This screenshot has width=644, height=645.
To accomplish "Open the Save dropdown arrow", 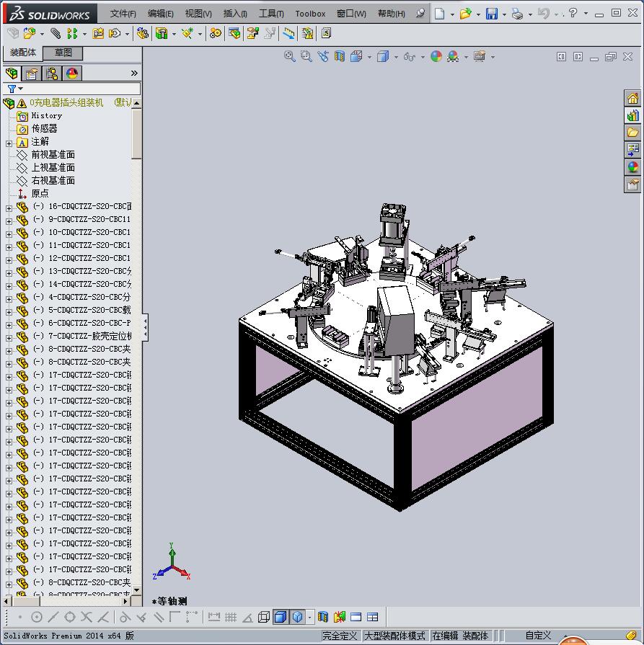I will click(504, 14).
